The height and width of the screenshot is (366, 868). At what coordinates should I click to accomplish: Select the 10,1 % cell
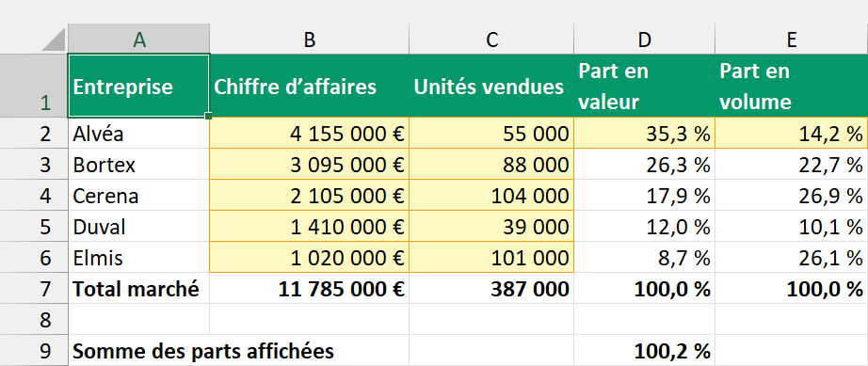pos(792,226)
